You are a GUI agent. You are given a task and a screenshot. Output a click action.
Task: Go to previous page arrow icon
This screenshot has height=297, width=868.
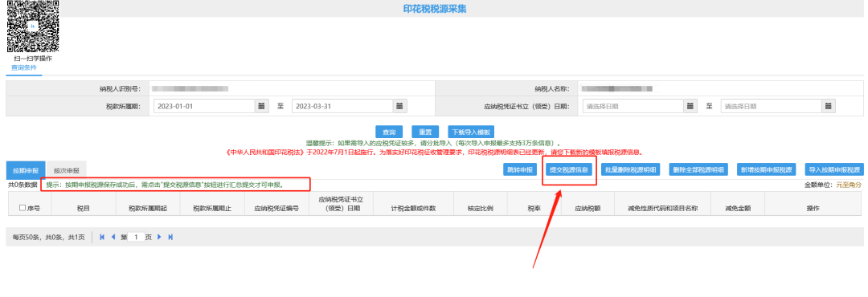point(113,237)
